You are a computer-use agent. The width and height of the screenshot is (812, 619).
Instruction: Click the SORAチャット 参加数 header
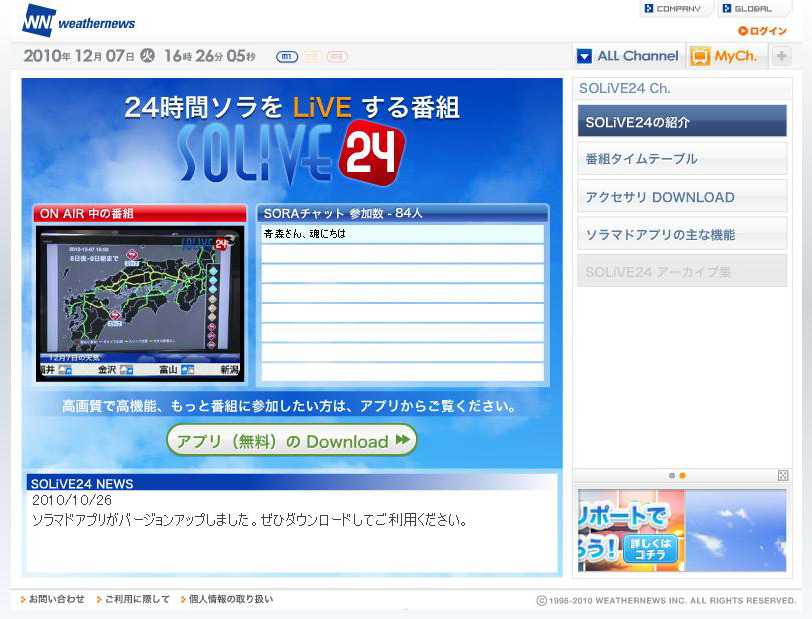point(402,213)
